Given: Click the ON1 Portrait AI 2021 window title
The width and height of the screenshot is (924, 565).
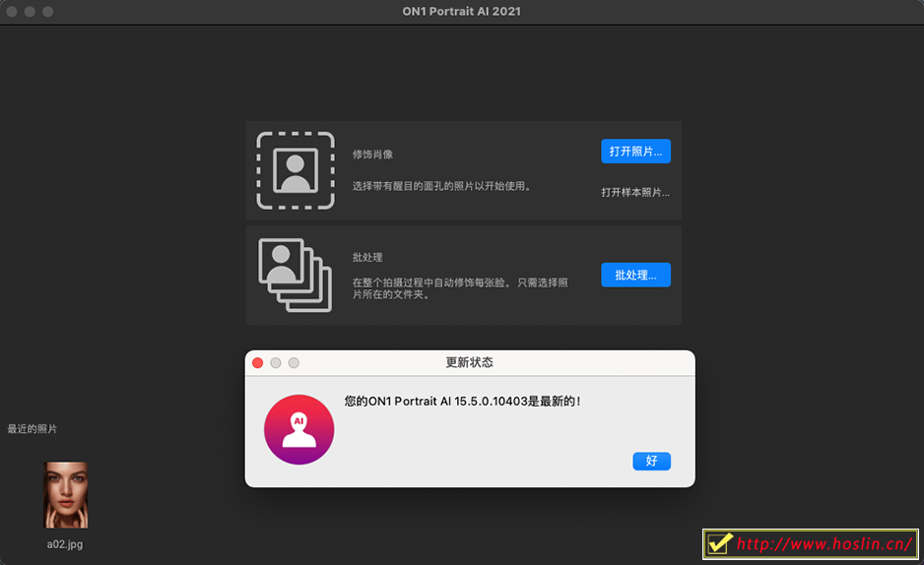Looking at the screenshot, I should (x=461, y=11).
